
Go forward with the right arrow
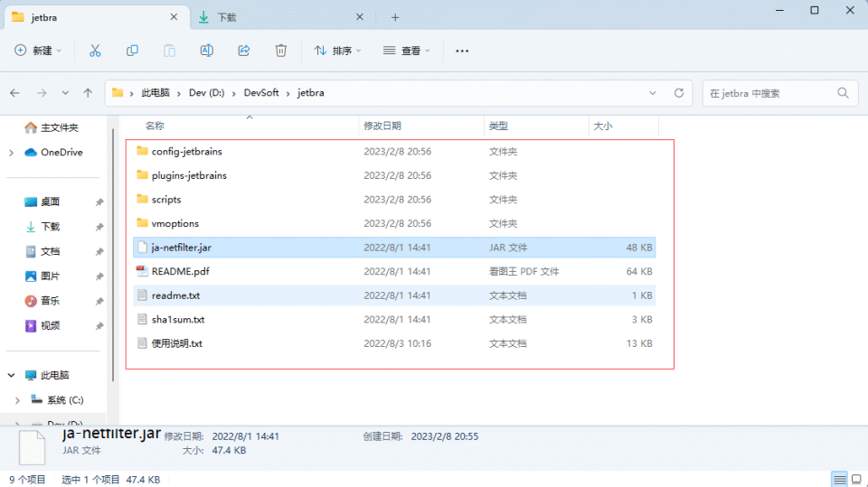point(42,93)
